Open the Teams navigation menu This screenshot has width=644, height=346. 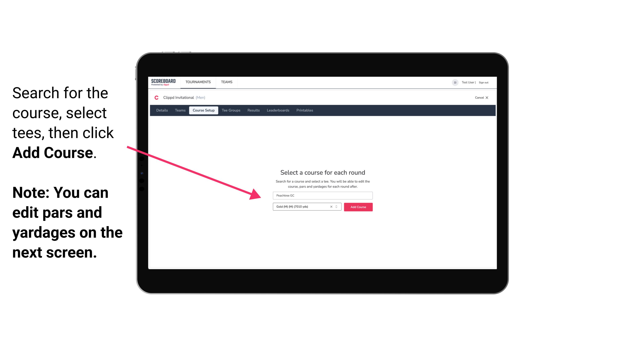coord(226,82)
